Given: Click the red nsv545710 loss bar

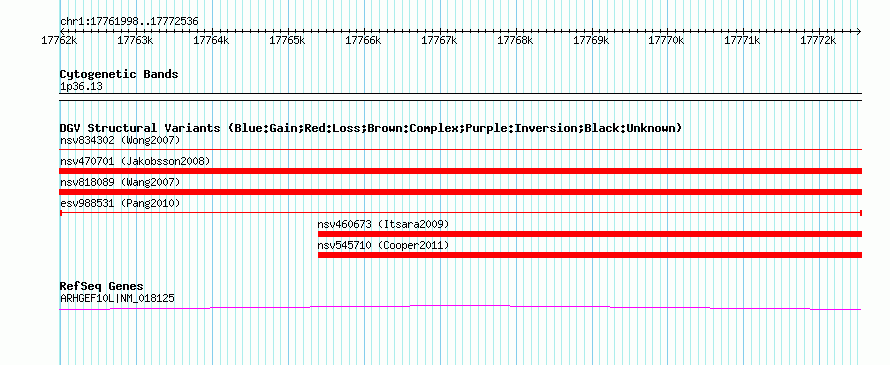Looking at the screenshot, I should [x=590, y=255].
